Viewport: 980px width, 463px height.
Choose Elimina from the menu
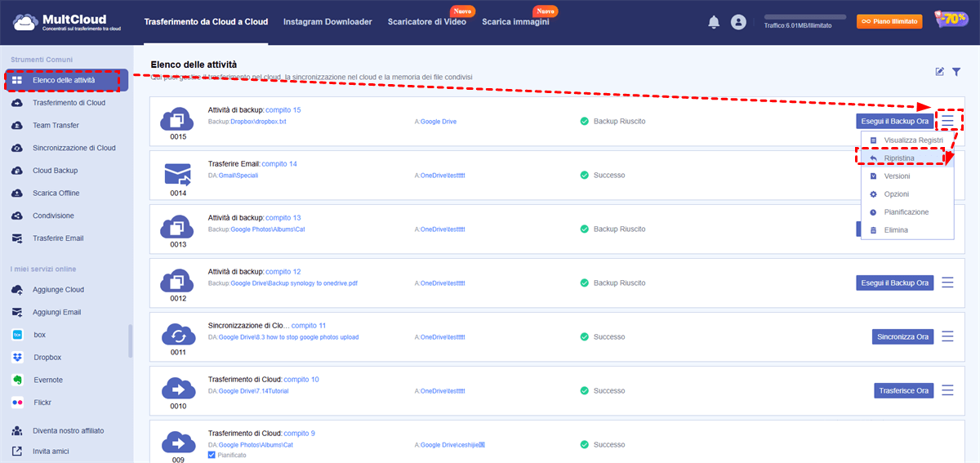(x=907, y=230)
